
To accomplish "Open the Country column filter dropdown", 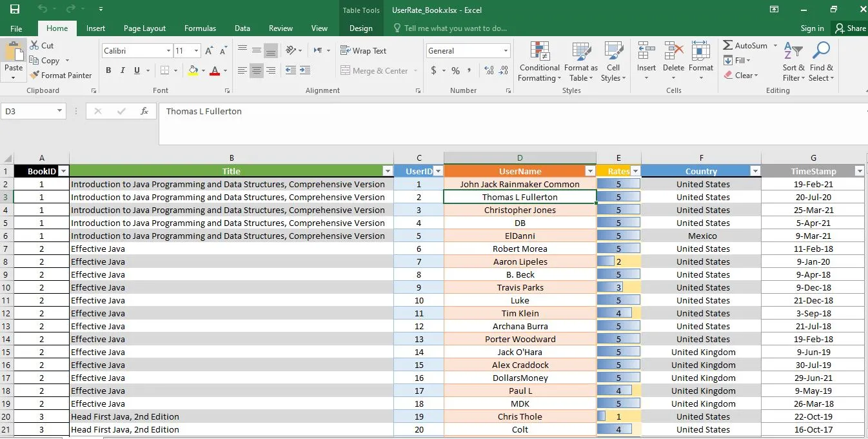I will (x=755, y=171).
